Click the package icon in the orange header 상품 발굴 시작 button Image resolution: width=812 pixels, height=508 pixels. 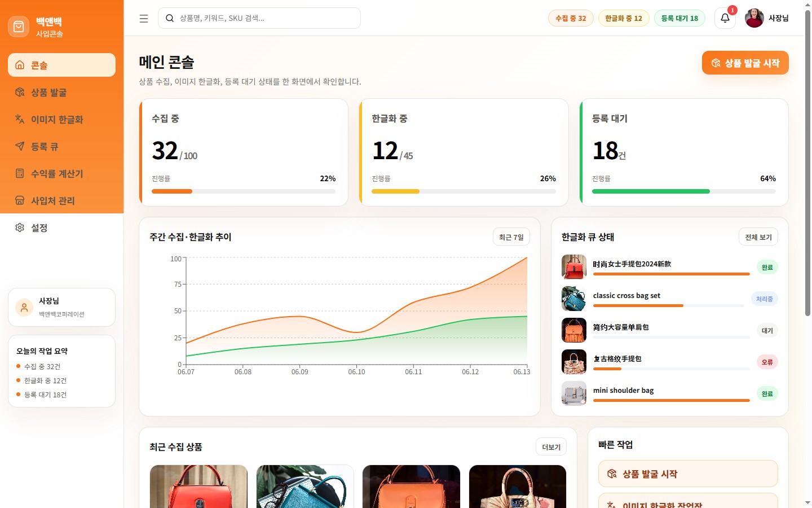click(x=716, y=63)
